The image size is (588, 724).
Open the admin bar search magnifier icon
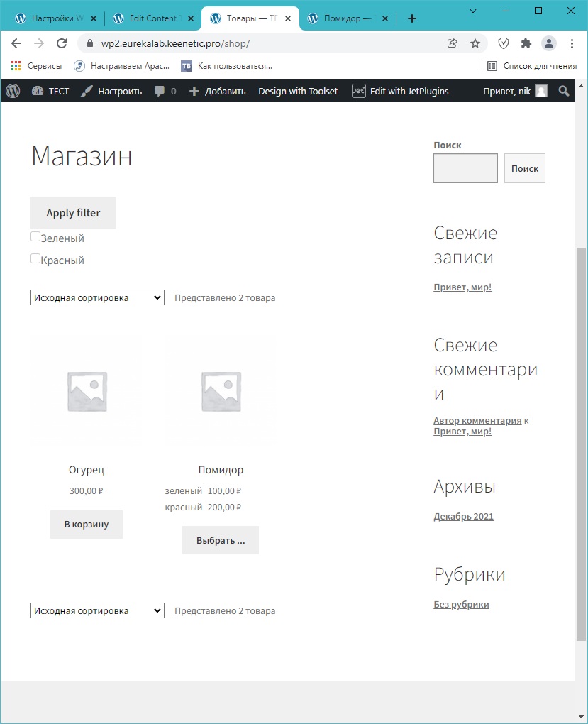click(x=564, y=91)
